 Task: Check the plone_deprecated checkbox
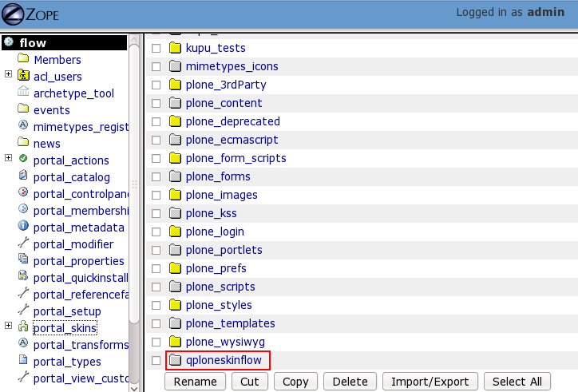156,121
